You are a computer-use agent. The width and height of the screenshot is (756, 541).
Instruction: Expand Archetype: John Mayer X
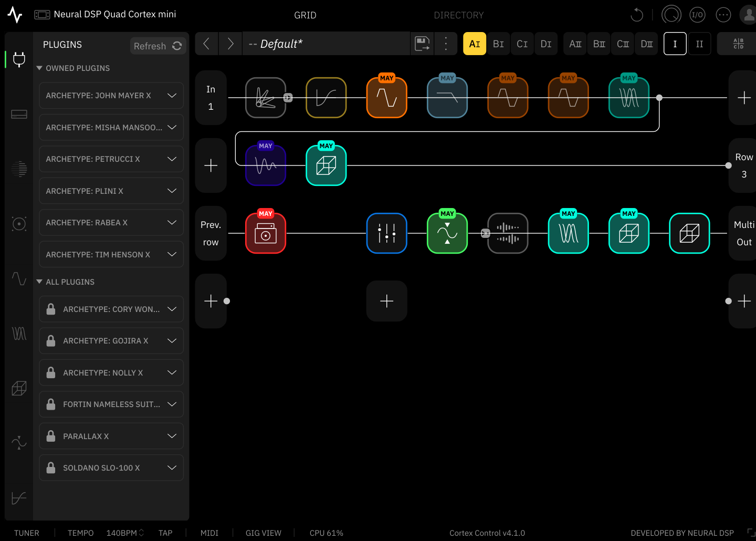(111, 96)
